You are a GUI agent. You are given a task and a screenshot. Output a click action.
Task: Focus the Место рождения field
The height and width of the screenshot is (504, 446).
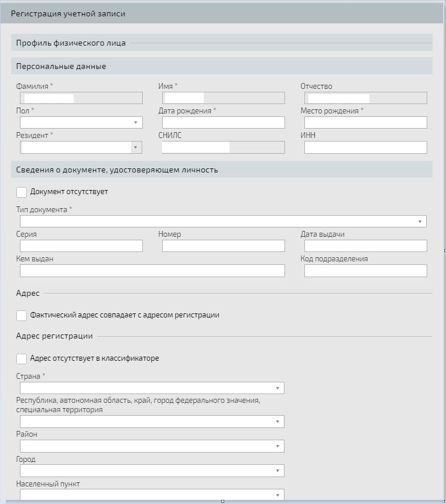tap(366, 122)
